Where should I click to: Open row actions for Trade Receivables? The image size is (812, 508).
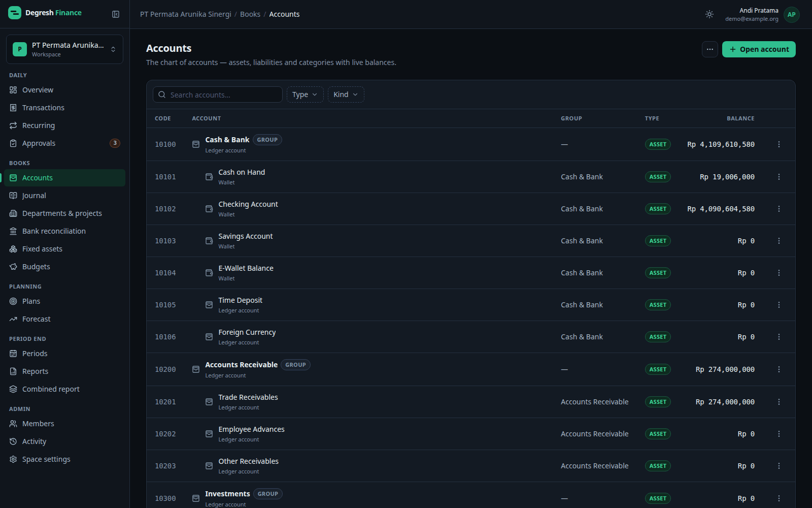pyautogui.click(x=779, y=402)
